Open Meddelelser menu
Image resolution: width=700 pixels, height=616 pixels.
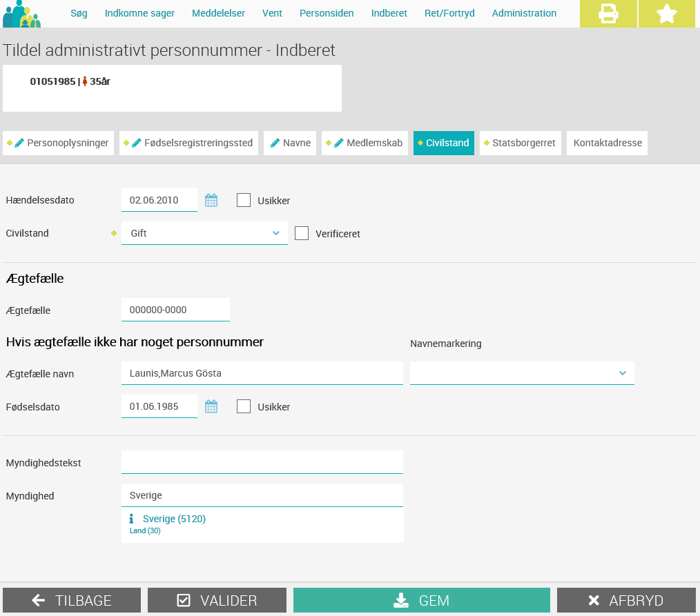click(x=218, y=13)
